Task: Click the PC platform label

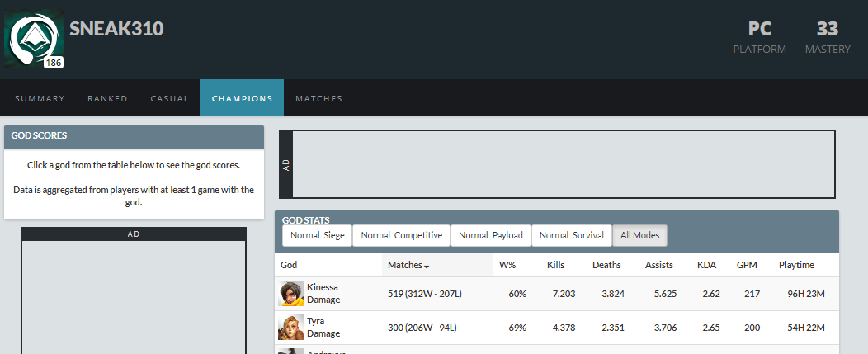Action: 759,28
